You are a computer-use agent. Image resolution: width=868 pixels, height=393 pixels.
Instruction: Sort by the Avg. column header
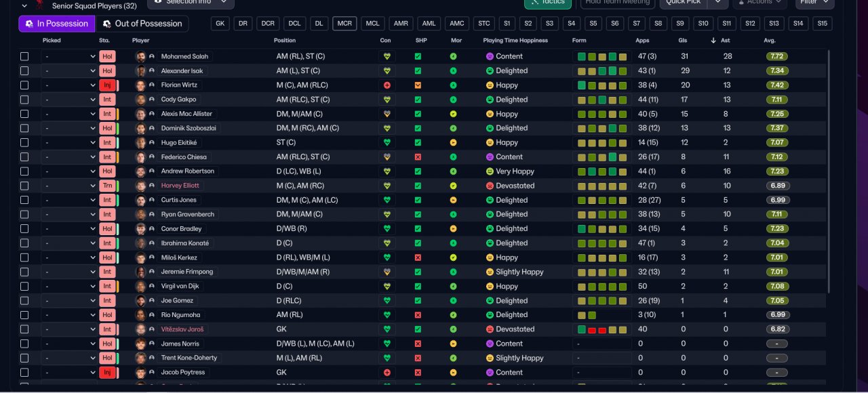[x=770, y=41]
